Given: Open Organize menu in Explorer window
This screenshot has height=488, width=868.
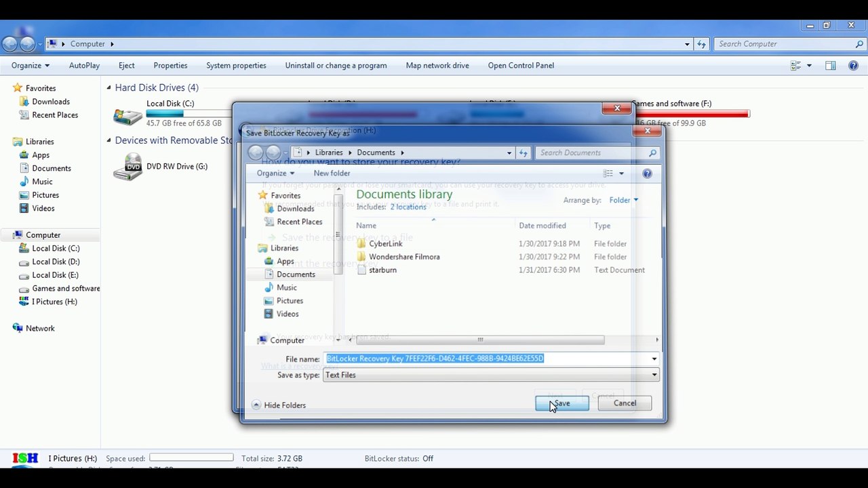Looking at the screenshot, I should (31, 66).
